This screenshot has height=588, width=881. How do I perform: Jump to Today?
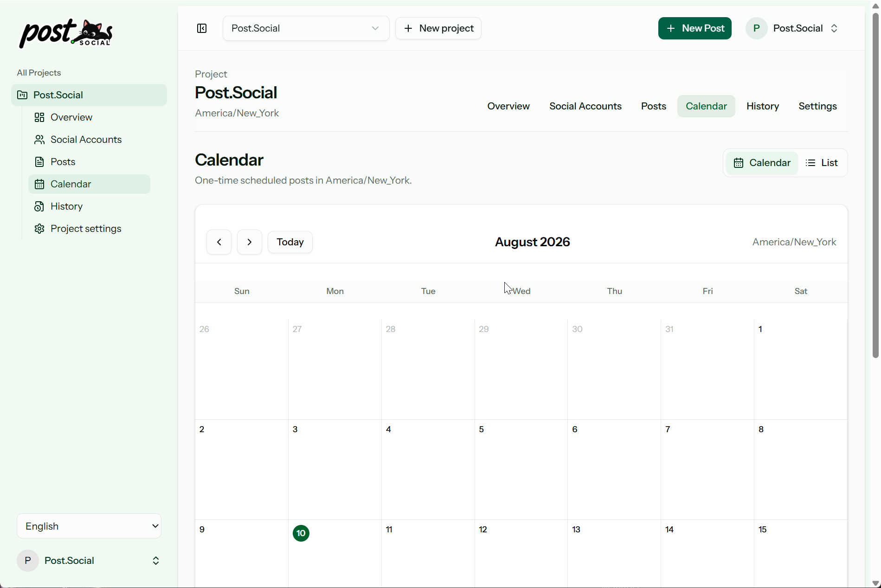pos(290,242)
